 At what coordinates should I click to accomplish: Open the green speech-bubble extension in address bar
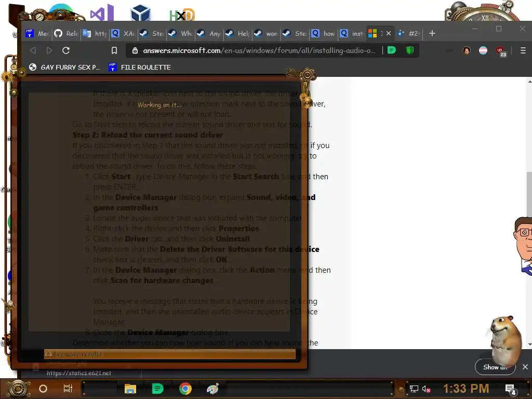click(x=392, y=50)
